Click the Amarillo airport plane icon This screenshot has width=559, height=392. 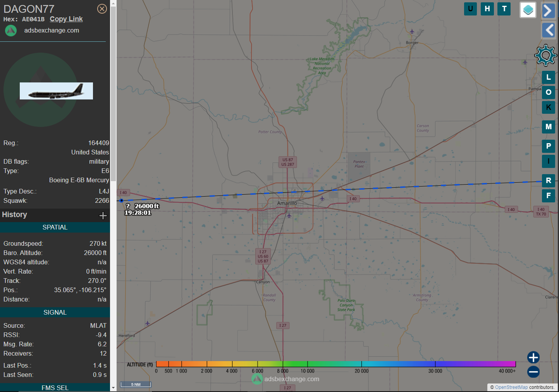(322, 199)
